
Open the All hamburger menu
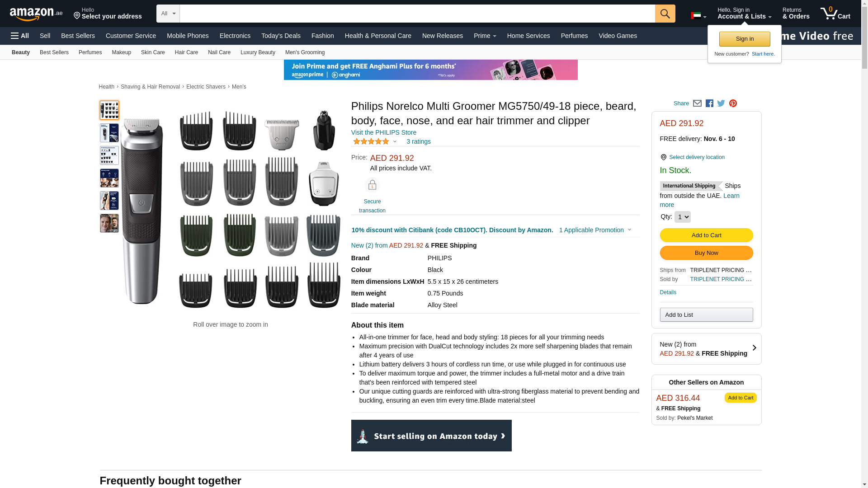tap(20, 36)
